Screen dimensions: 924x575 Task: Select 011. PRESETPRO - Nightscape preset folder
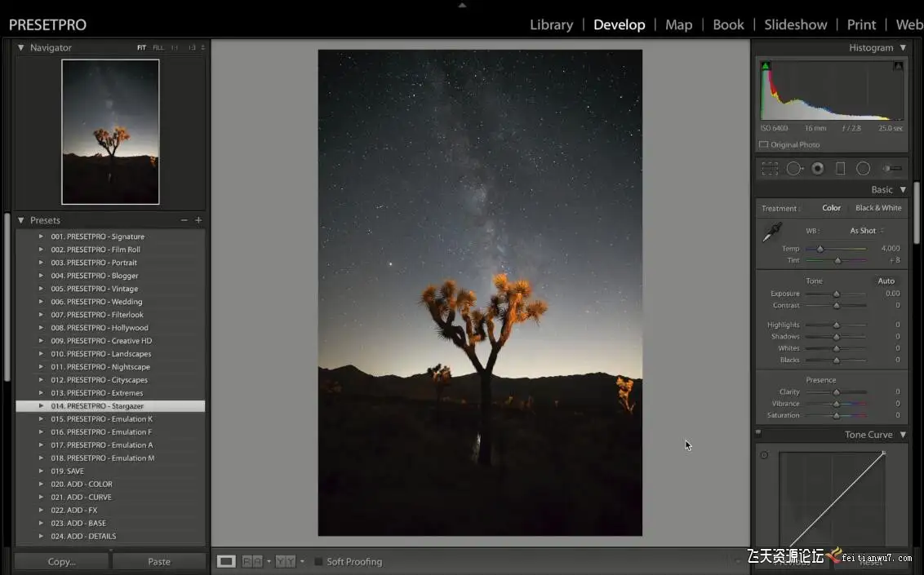(x=110, y=367)
